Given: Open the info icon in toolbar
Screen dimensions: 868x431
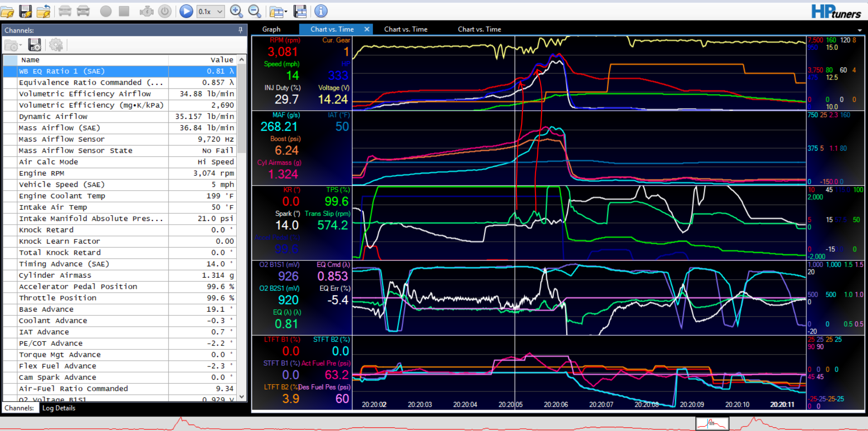Looking at the screenshot, I should coord(321,11).
